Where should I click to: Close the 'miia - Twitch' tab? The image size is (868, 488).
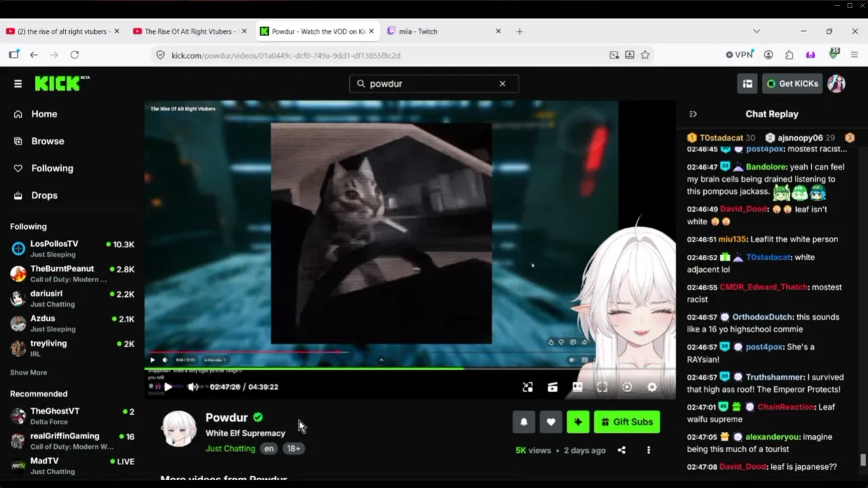498,31
